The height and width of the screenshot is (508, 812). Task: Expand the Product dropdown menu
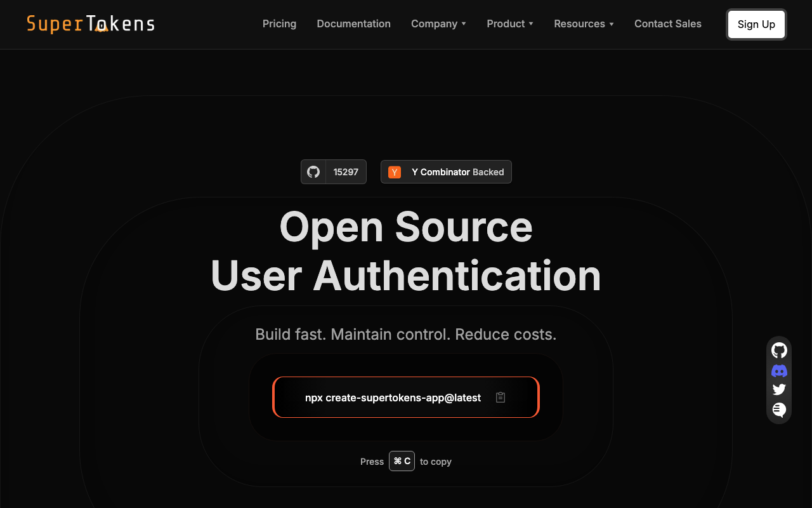[510, 24]
